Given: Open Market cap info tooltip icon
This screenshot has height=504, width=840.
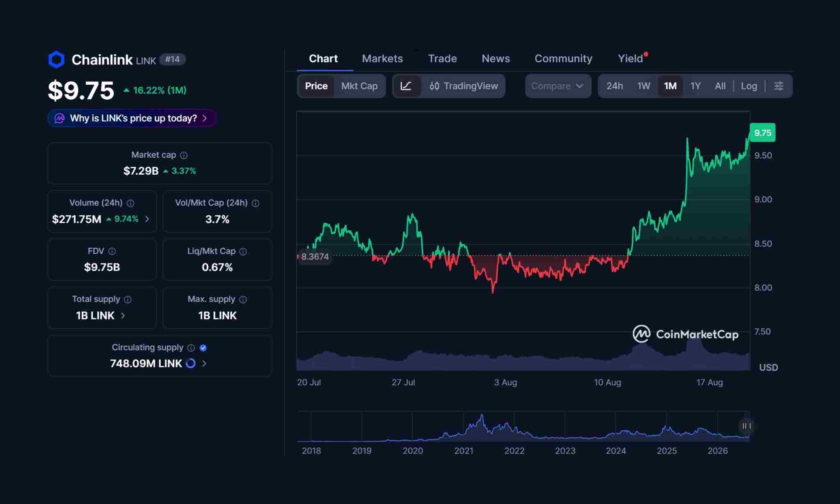Looking at the screenshot, I should 184,155.
